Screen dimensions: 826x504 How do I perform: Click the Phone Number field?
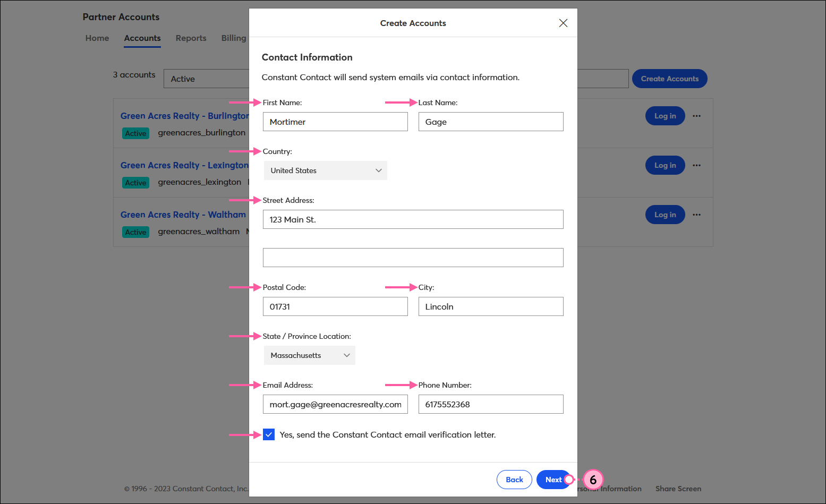[x=491, y=404]
